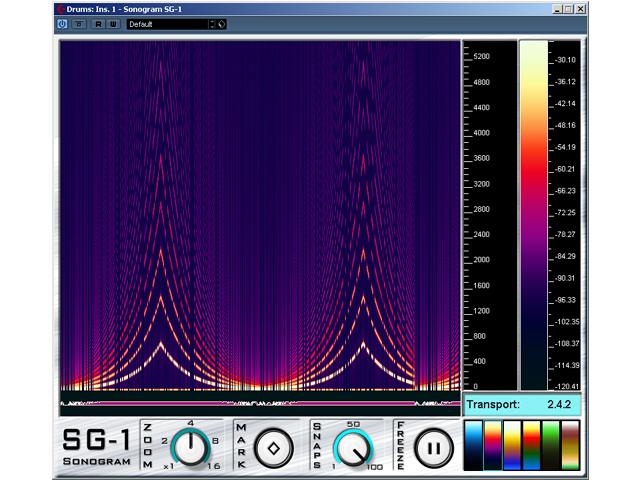Viewport: 640px width, 480px height.
Task: Pick the green color palette swatch
Action: coord(551,445)
